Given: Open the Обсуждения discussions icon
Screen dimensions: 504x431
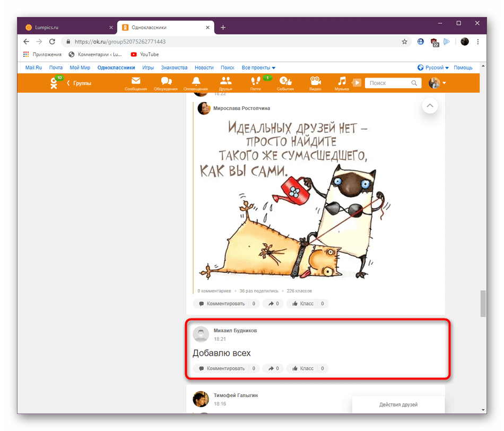Looking at the screenshot, I should [166, 83].
